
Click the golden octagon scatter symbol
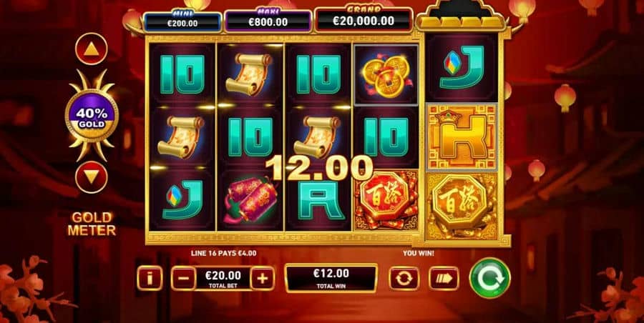462,206
